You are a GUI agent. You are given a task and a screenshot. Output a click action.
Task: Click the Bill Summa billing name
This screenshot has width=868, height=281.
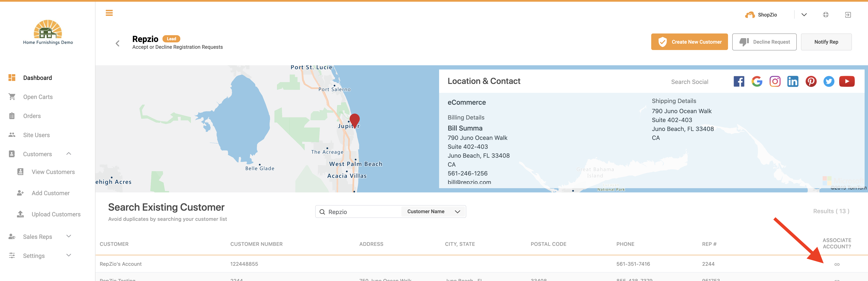(x=465, y=129)
